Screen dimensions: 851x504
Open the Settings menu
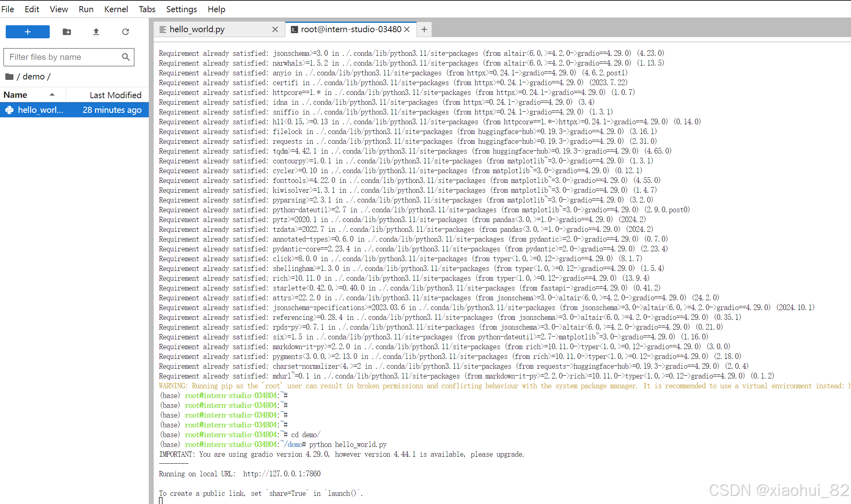coord(181,9)
